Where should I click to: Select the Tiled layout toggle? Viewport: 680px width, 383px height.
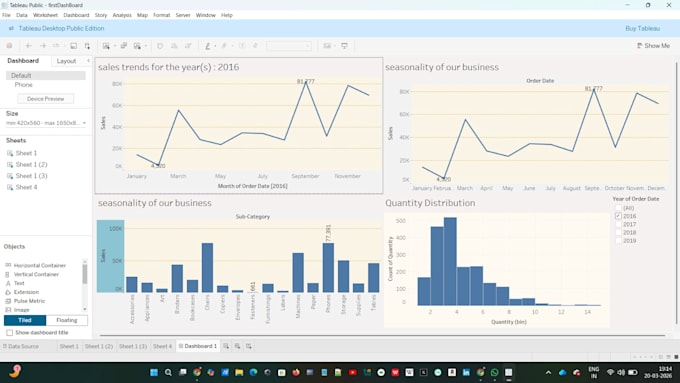tap(25, 320)
